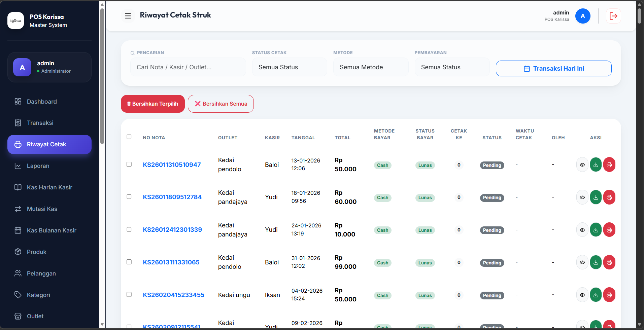Viewport: 644px width, 330px height.
Task: Download receipt for nota KS26012412301339
Action: [596, 230]
